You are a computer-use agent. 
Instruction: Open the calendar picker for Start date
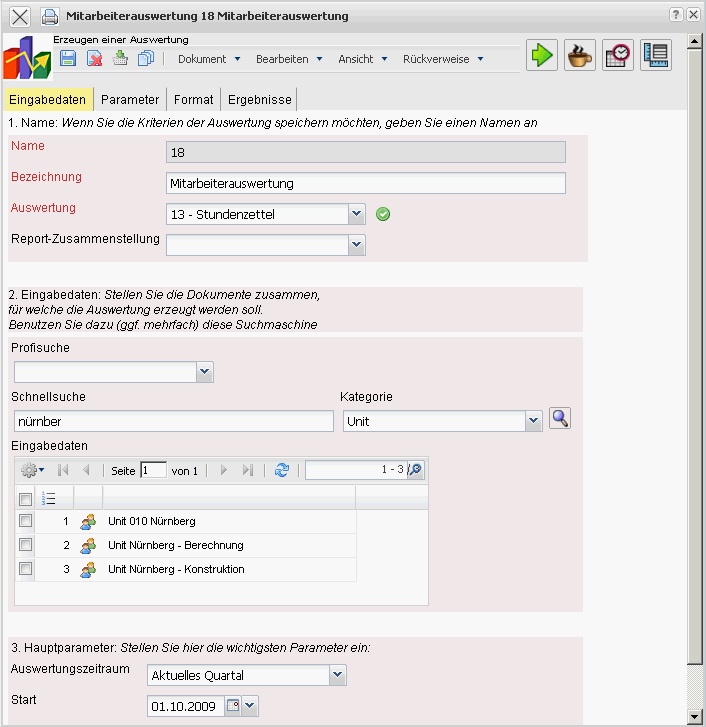pos(233,706)
